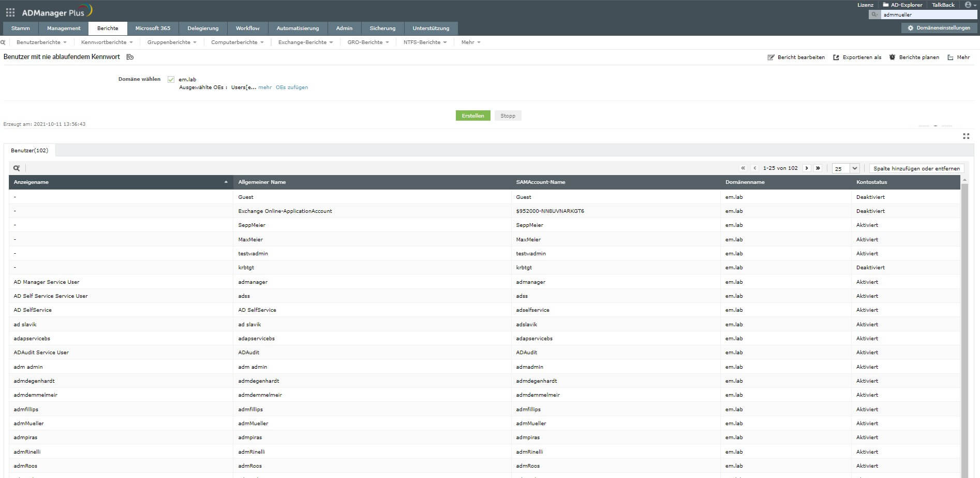980x478 pixels.
Task: Open the Sicherung tab
Action: click(x=382, y=28)
